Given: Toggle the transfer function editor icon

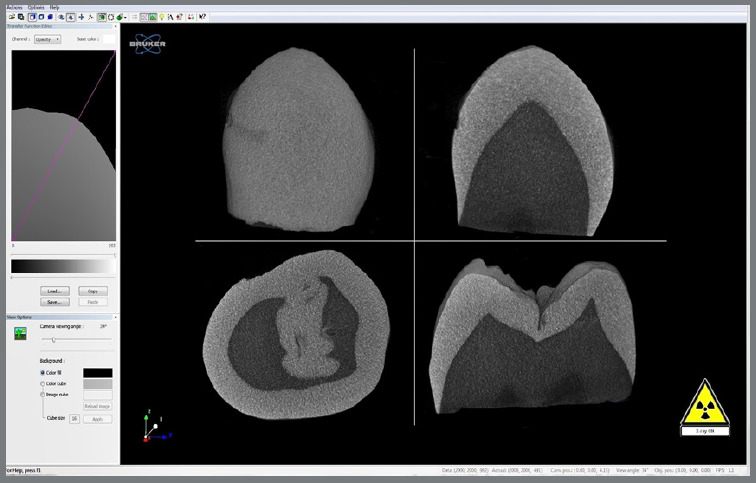Looking at the screenshot, I should pyautogui.click(x=144, y=17).
